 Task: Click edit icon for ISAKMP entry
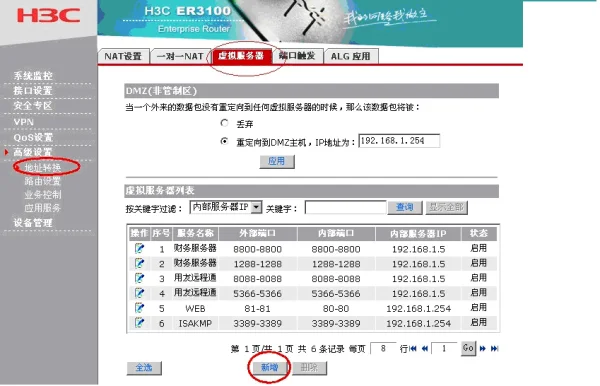point(139,323)
